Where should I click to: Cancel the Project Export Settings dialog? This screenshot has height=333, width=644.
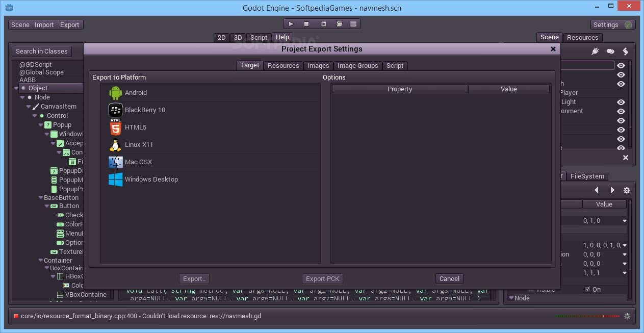pyautogui.click(x=448, y=278)
